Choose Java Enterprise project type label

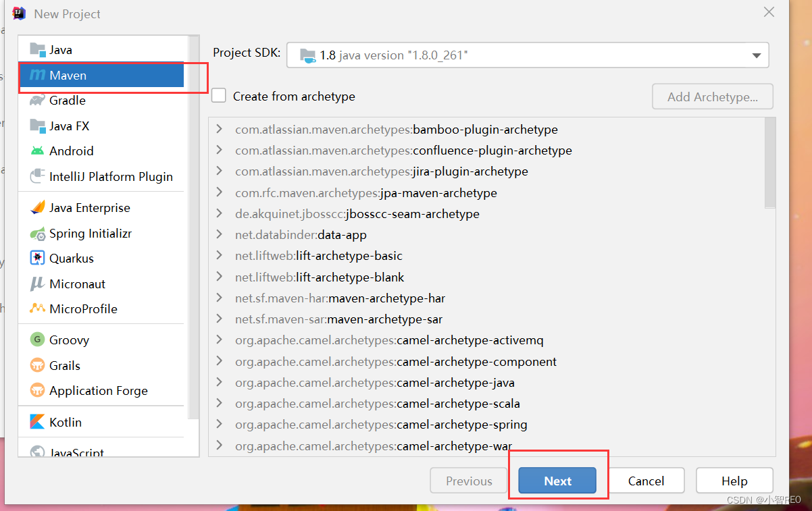click(x=90, y=208)
